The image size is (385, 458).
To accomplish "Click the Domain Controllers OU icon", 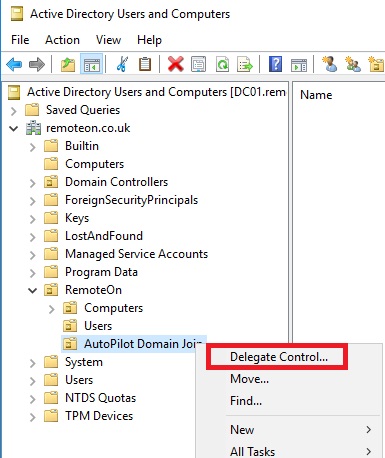I will (51, 182).
